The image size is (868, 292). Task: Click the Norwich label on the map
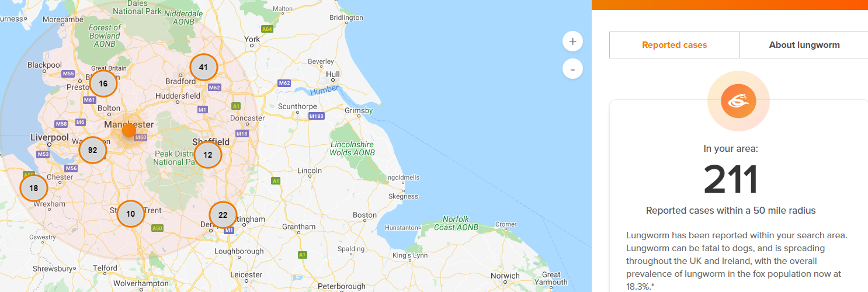click(505, 276)
